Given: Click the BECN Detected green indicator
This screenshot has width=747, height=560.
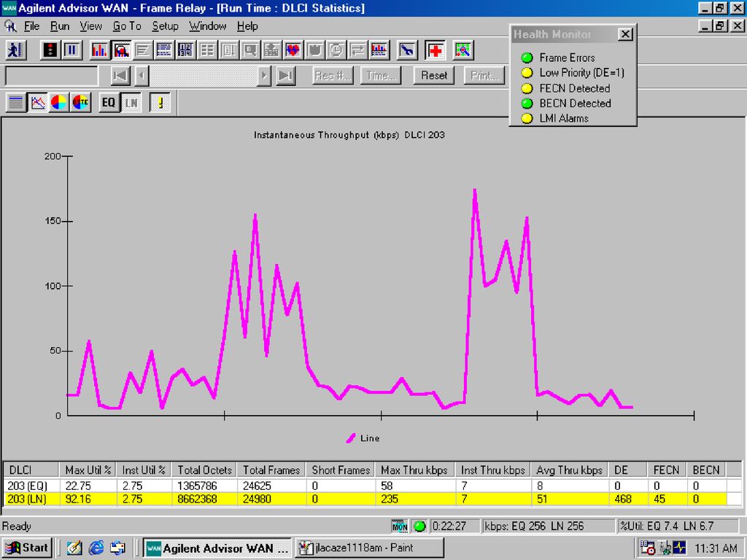Looking at the screenshot, I should 527,104.
